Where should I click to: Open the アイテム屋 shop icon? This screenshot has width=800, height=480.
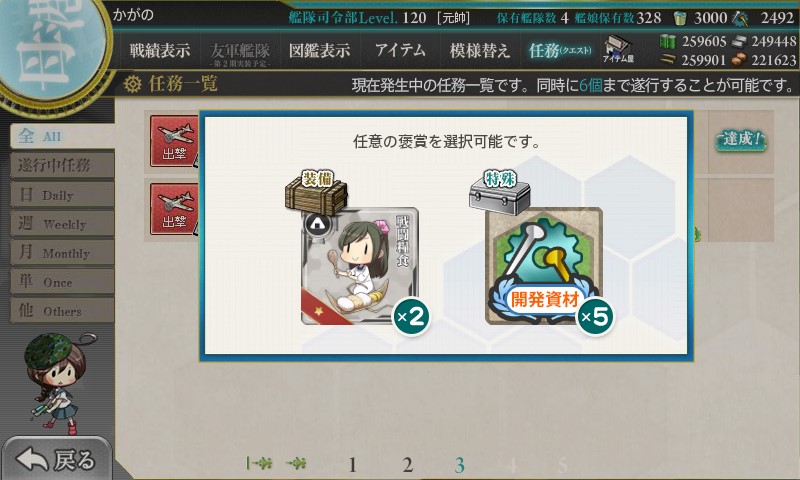point(618,49)
